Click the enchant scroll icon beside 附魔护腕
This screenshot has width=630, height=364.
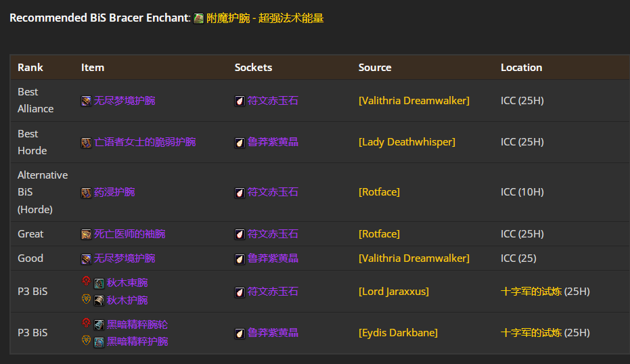coord(198,19)
